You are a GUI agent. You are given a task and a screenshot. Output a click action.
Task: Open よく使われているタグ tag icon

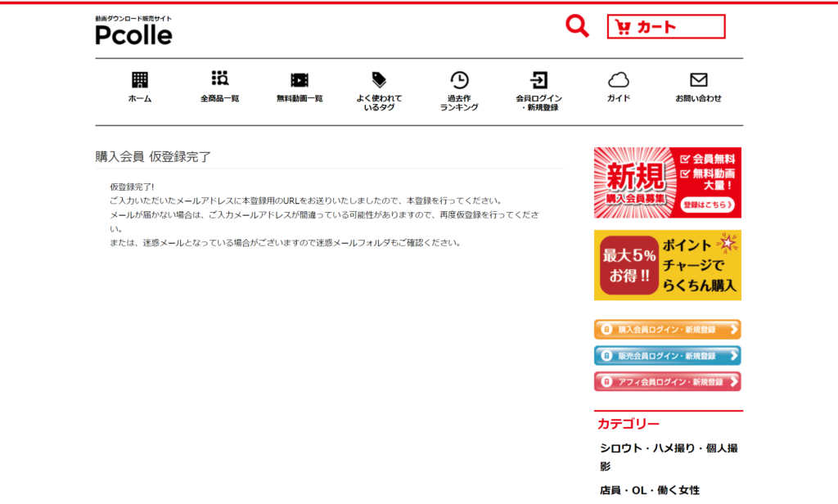(379, 80)
